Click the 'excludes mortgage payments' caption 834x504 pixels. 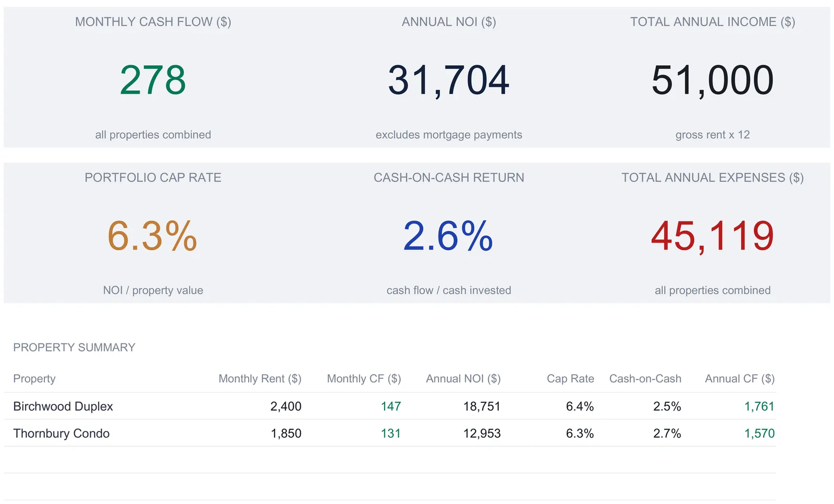click(x=449, y=135)
